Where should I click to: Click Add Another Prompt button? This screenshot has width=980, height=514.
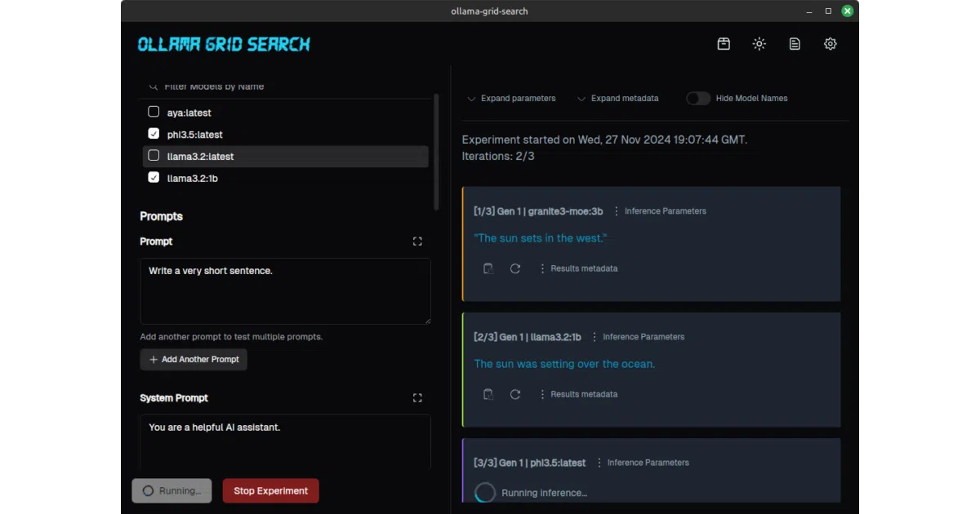point(194,360)
